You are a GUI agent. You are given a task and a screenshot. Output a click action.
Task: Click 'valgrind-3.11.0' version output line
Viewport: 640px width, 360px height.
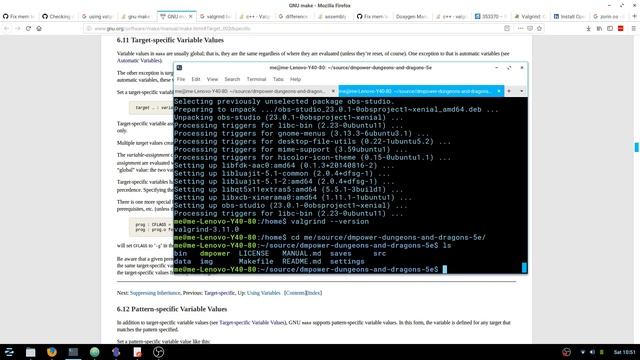(x=207, y=229)
